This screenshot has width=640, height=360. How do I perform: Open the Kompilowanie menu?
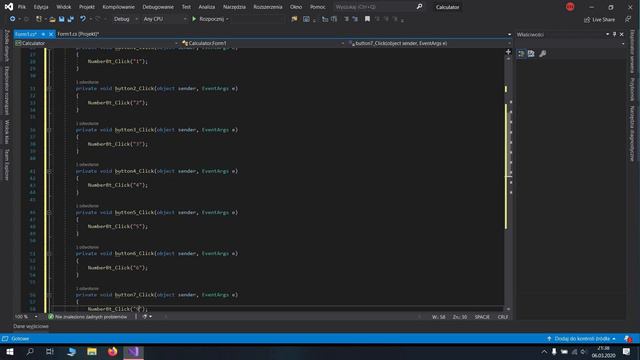click(x=118, y=7)
